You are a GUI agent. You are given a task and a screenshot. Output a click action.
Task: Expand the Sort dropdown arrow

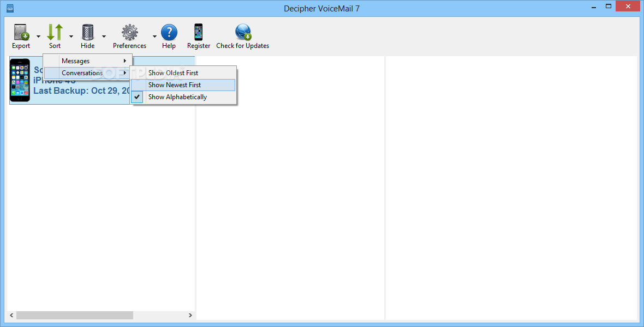(71, 37)
